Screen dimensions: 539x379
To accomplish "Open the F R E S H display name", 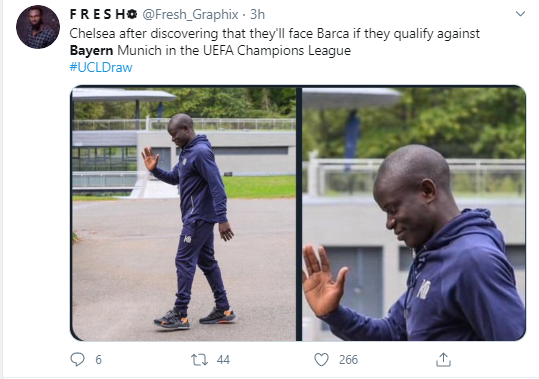I will 98,14.
